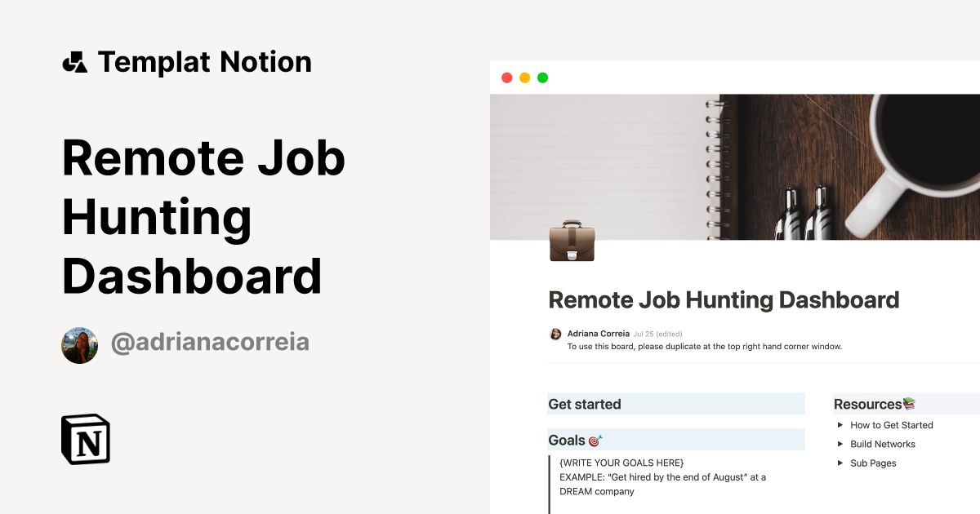Expand the Build Networks toggle
This screenshot has height=514, width=980.
coord(841,444)
